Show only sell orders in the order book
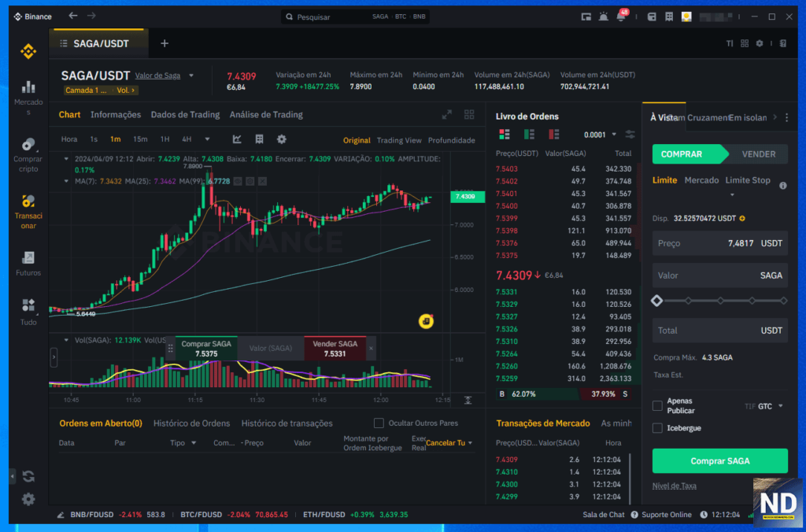 553,135
